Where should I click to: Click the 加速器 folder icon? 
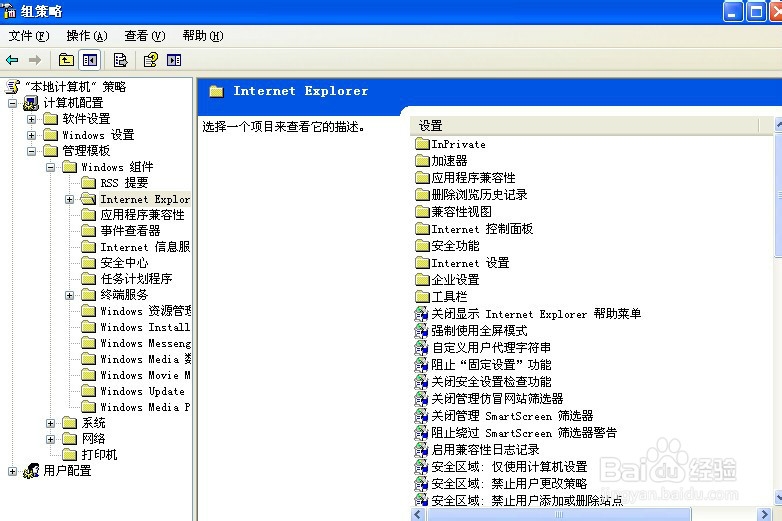422,161
